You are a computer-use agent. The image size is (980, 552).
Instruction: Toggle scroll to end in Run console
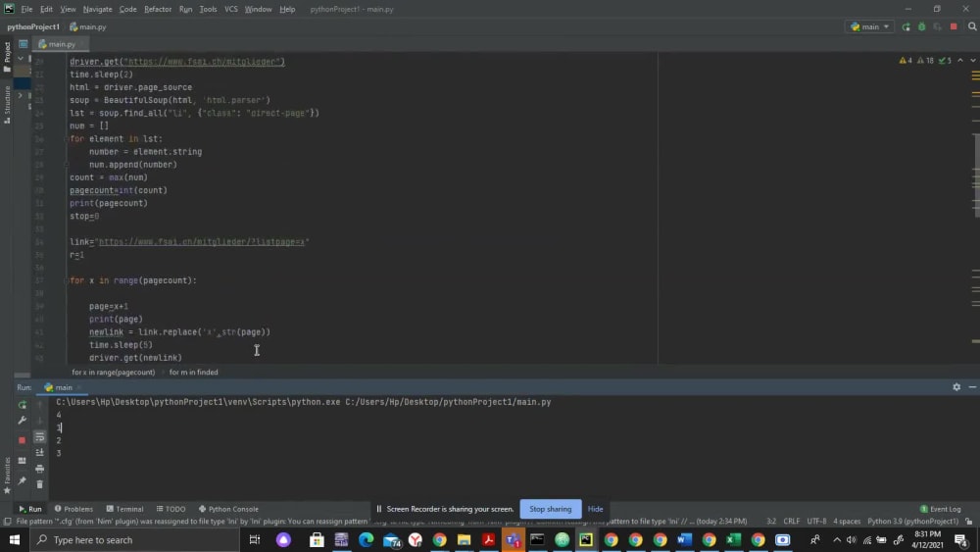(x=40, y=453)
